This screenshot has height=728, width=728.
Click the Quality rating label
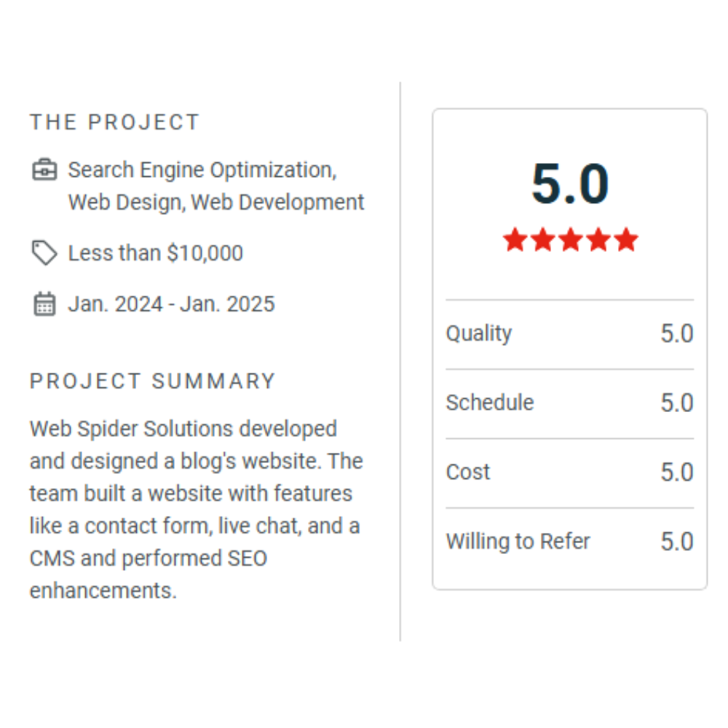[x=479, y=333]
